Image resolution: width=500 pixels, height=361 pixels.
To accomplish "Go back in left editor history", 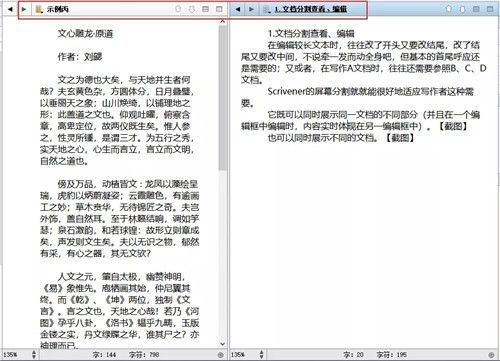I will coord(10,9).
